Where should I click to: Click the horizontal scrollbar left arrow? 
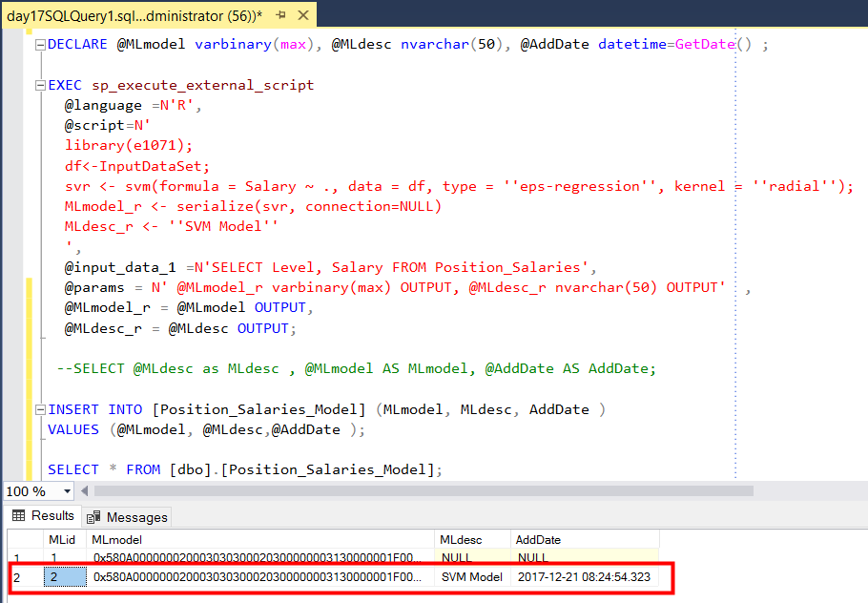point(85,491)
